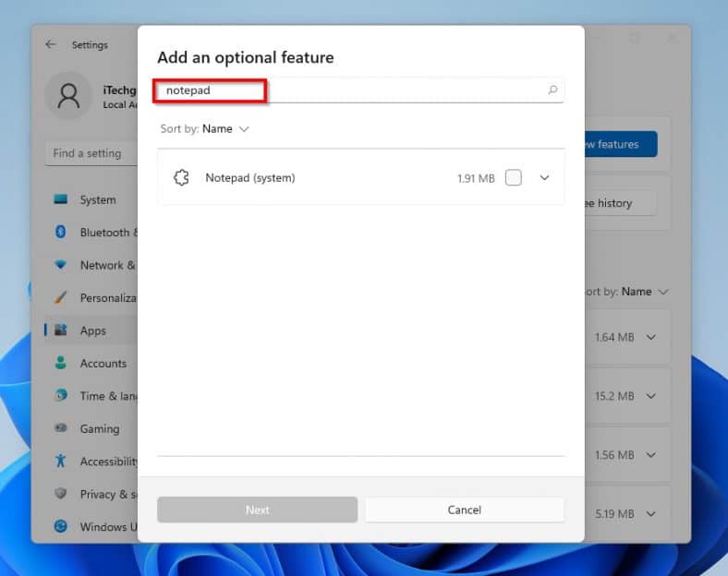
Task: Click the View features button in Settings
Action: tap(621, 144)
